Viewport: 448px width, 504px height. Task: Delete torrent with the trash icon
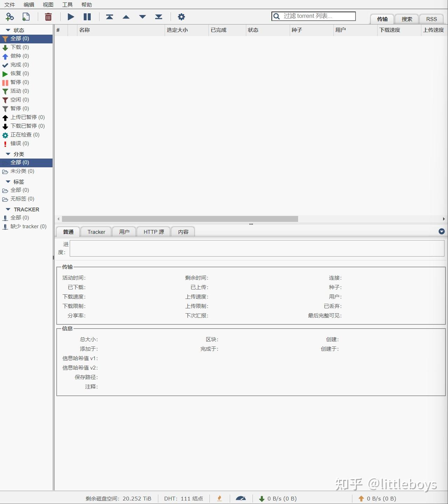pyautogui.click(x=48, y=16)
